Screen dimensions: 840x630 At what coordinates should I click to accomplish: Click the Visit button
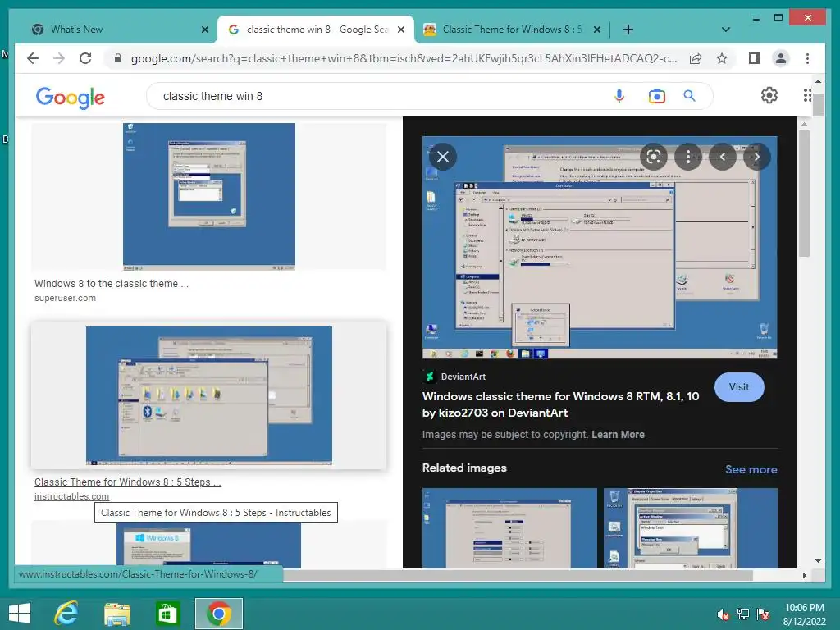(739, 387)
